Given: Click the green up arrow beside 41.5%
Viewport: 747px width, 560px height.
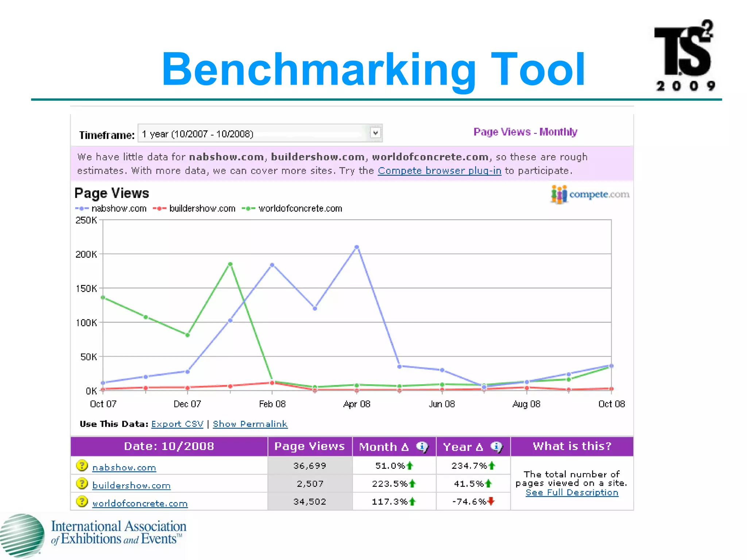Looking at the screenshot, I should point(488,483).
